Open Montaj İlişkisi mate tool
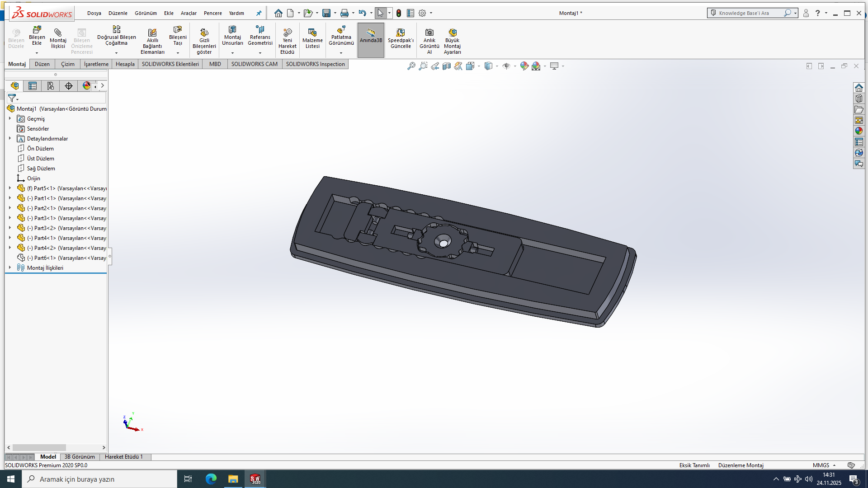 (x=58, y=33)
